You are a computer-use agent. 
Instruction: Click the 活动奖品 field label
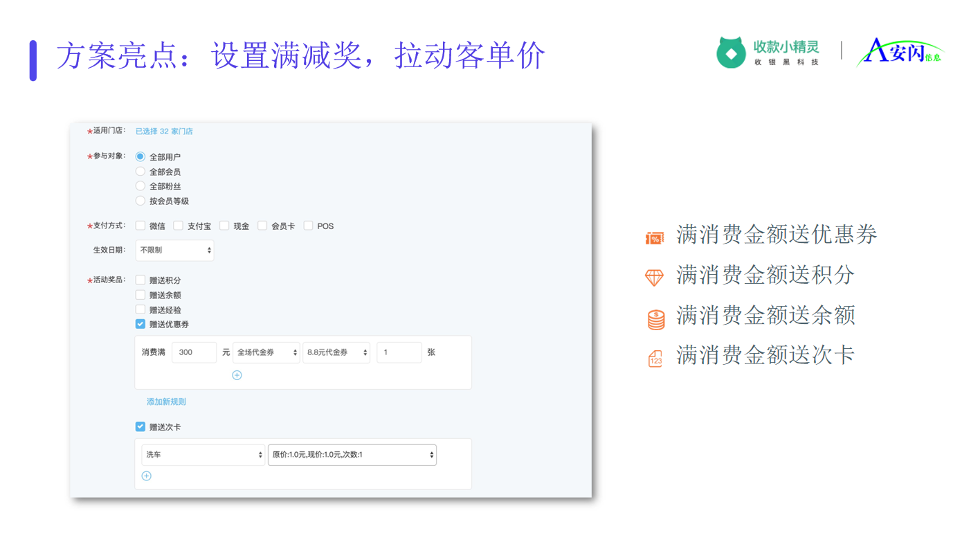click(107, 280)
